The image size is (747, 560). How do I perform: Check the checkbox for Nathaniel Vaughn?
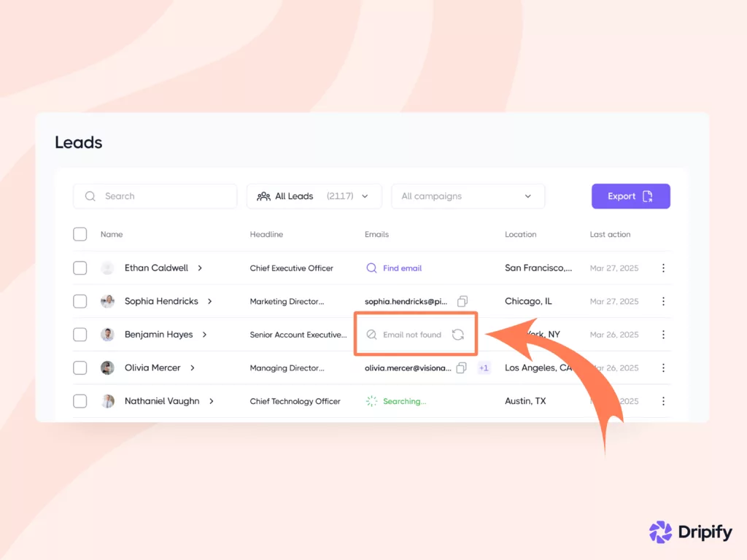[x=80, y=401]
